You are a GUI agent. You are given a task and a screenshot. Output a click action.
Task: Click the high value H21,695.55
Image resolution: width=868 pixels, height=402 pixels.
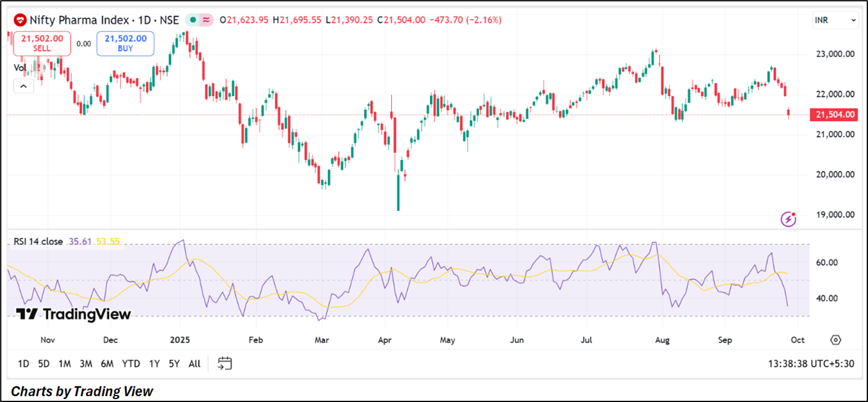click(x=297, y=20)
